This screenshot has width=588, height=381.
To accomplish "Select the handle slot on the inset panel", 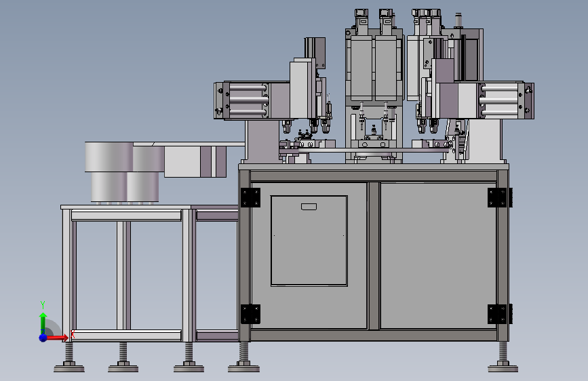I will (309, 207).
